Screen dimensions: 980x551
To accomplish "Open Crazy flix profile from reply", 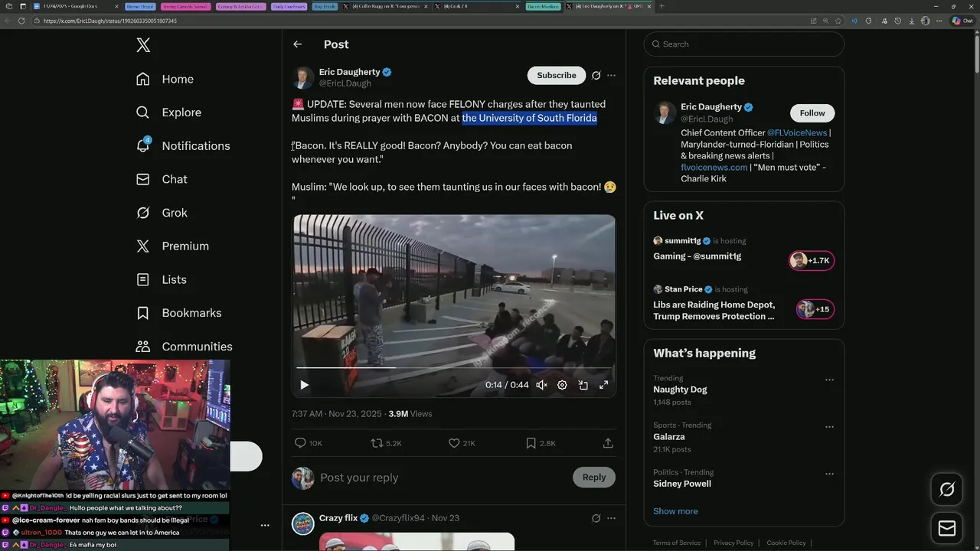I will pos(338,518).
